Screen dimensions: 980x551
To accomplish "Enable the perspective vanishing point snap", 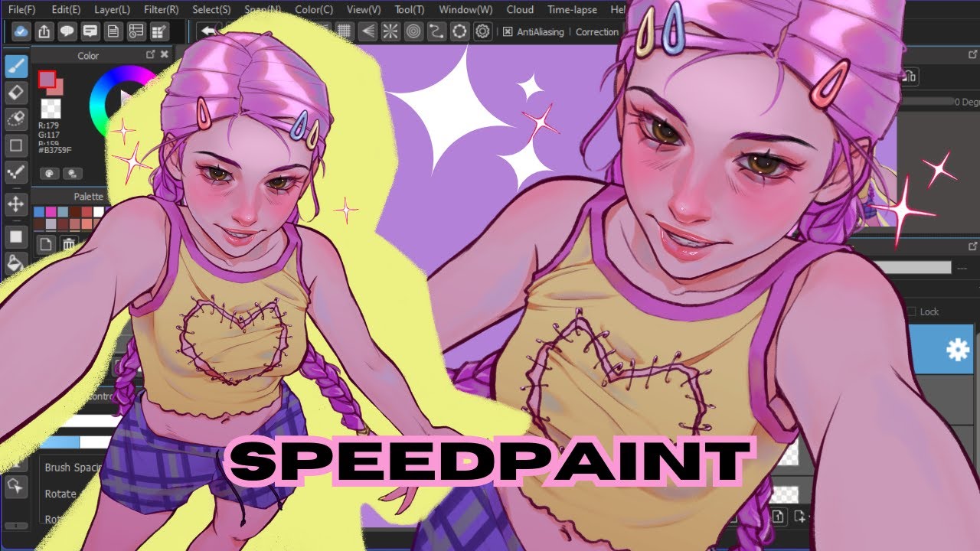I will click(367, 31).
